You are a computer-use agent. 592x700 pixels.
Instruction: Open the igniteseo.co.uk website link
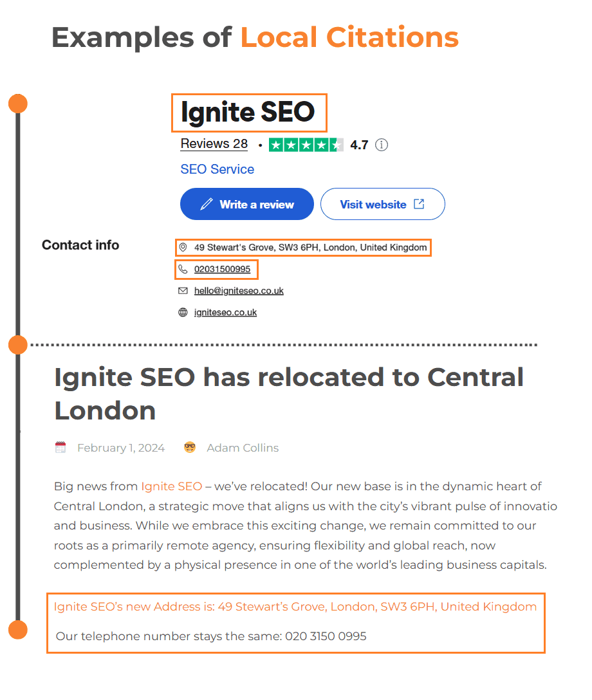click(225, 313)
